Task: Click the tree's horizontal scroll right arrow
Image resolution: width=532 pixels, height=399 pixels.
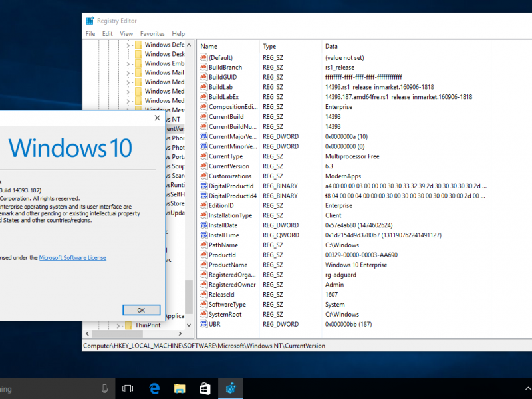Action: 180,334
